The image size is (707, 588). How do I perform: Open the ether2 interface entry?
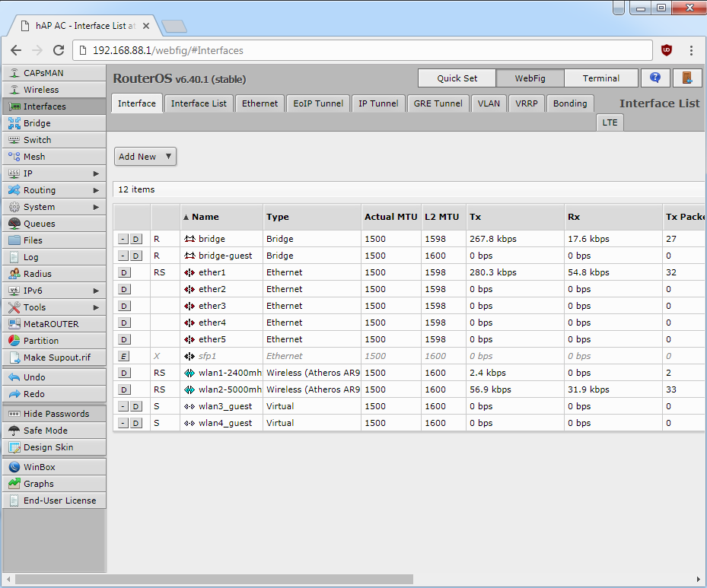(212, 289)
